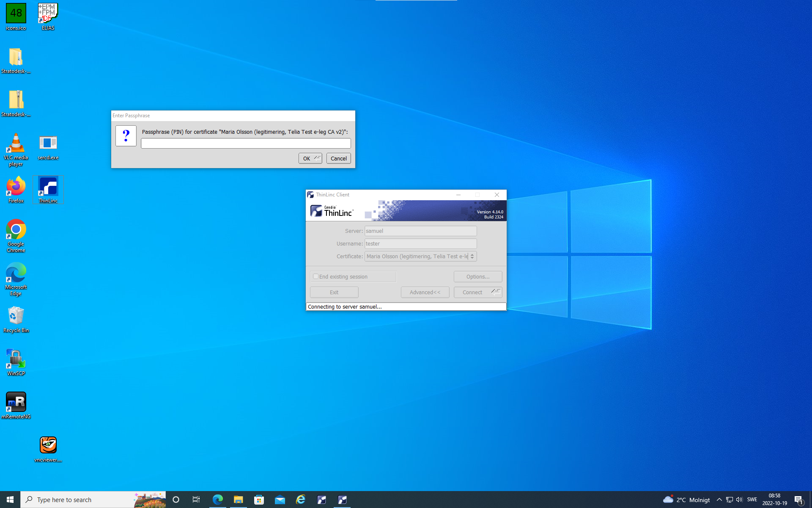This screenshot has height=508, width=812.
Task: Select the vncviewer desktop icon
Action: 48,449
